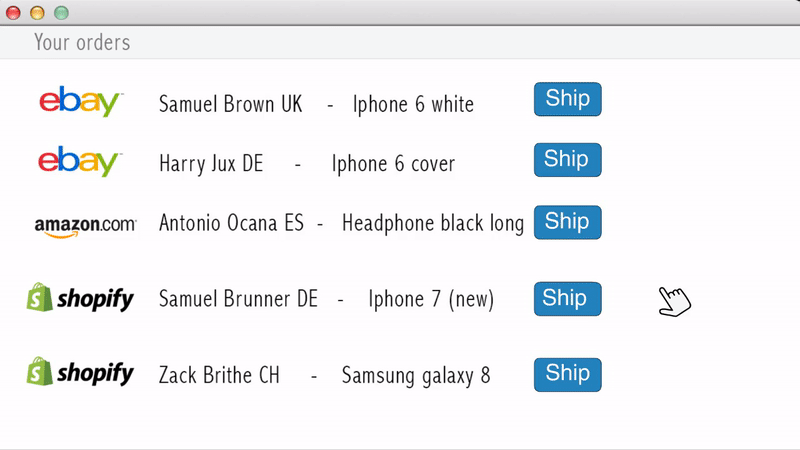The width and height of the screenshot is (800, 450).
Task: Click the eBay logo for Samuel Brown order
Action: (81, 101)
